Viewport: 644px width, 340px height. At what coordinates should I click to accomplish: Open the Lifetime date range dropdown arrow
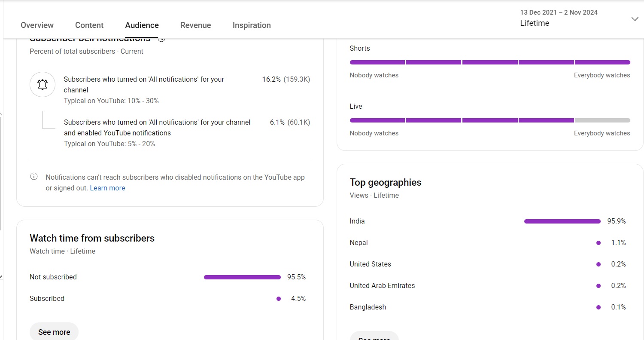click(635, 19)
